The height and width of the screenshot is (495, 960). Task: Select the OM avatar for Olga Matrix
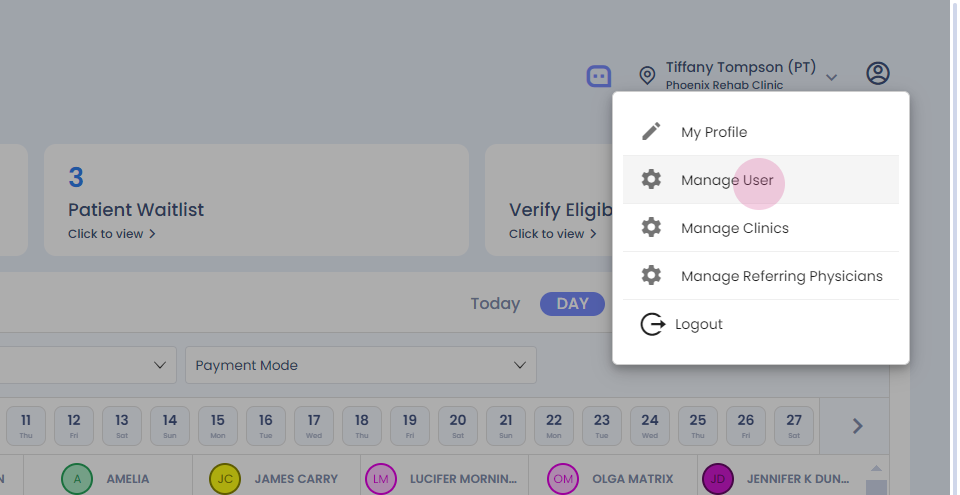pyautogui.click(x=563, y=479)
